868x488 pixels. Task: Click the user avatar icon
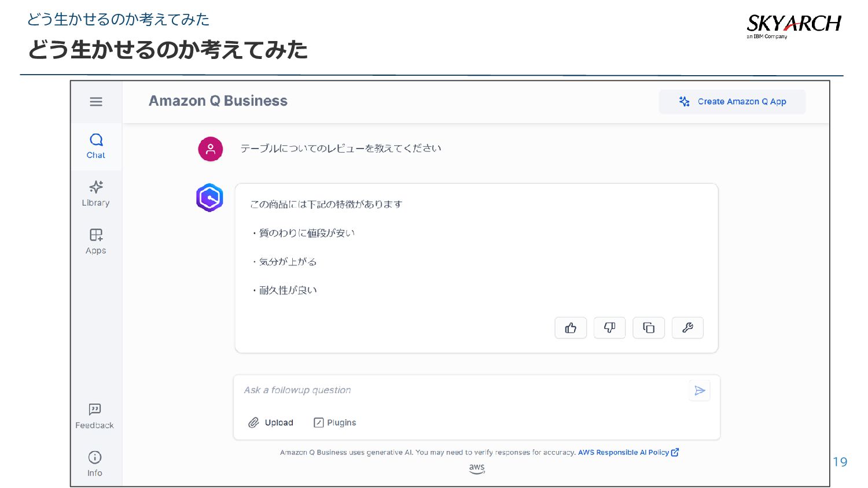211,149
